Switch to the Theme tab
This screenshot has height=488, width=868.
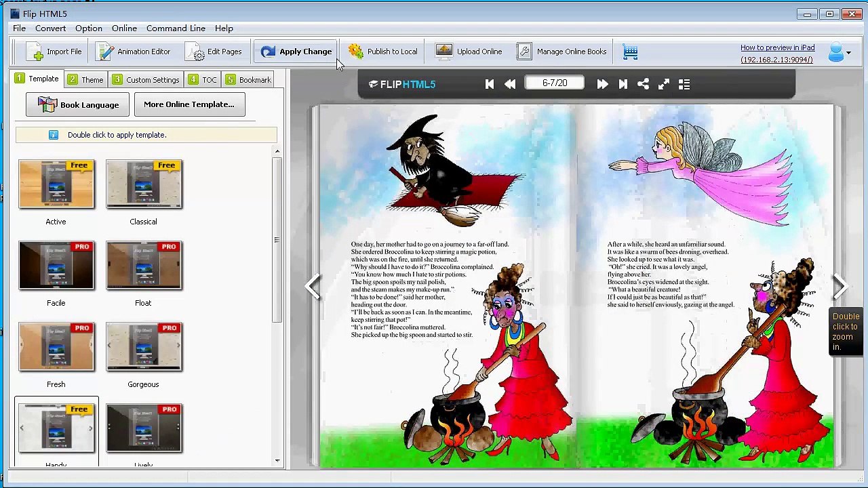click(x=85, y=80)
